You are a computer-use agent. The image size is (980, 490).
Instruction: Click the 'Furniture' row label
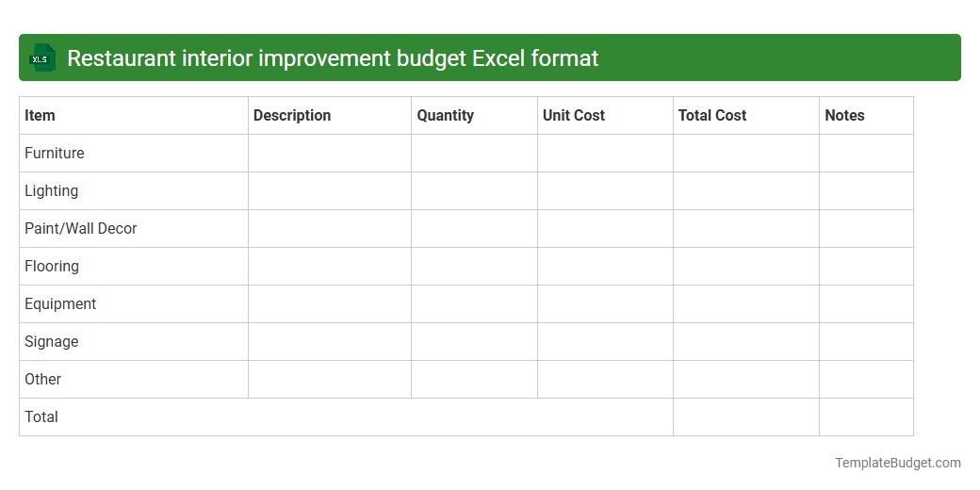pos(55,153)
